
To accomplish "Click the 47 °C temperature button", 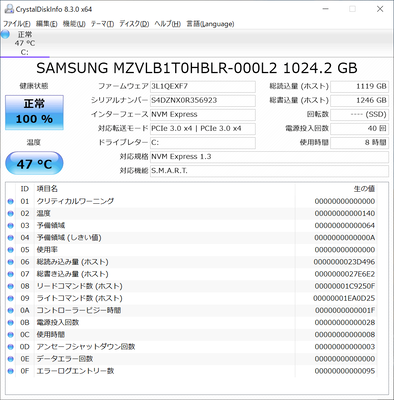I will point(34,163).
